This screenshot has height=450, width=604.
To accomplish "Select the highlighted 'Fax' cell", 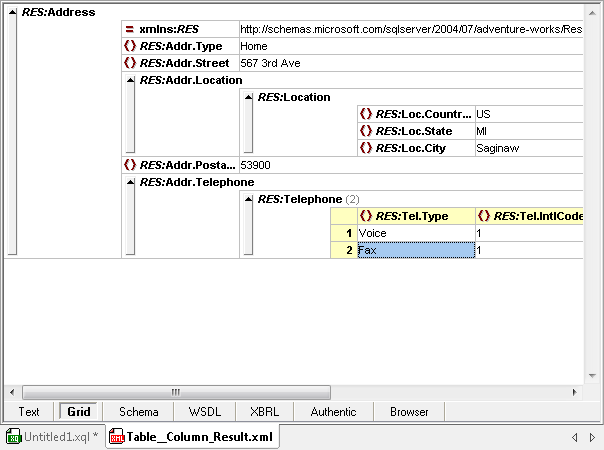I will (x=416, y=250).
